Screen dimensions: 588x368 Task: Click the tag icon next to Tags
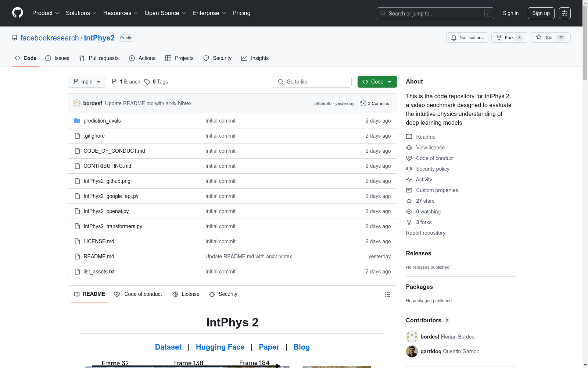[x=147, y=82]
